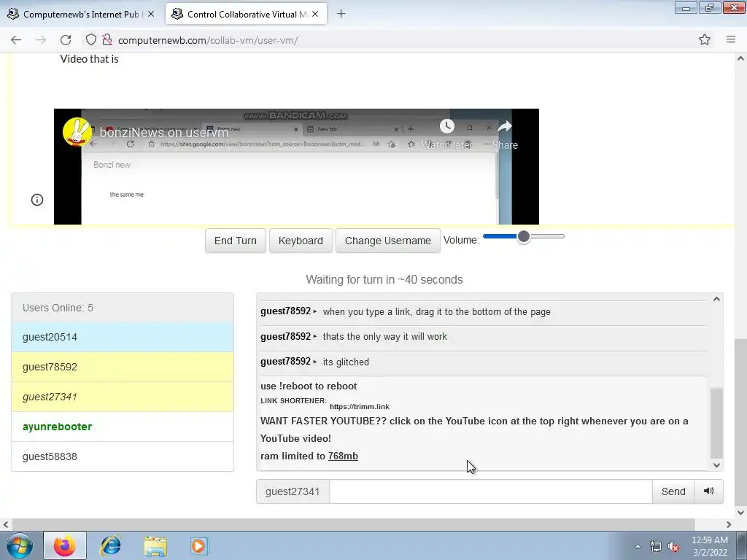Image resolution: width=747 pixels, height=560 pixels.
Task: Click the chat box scrollbar thumb
Action: (x=716, y=423)
